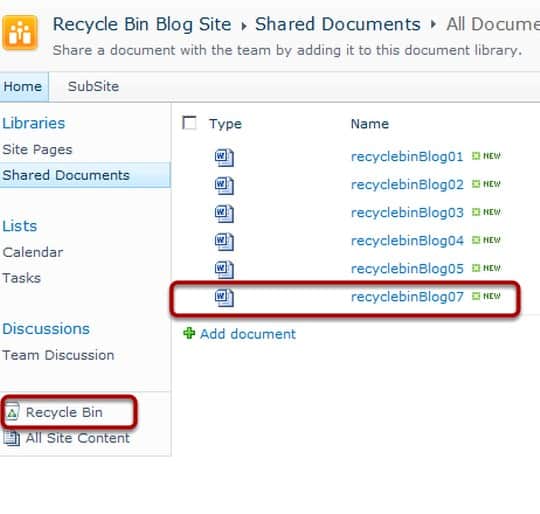This screenshot has height=514, width=540.
Task: Open the All Site Content link
Action: point(77,438)
